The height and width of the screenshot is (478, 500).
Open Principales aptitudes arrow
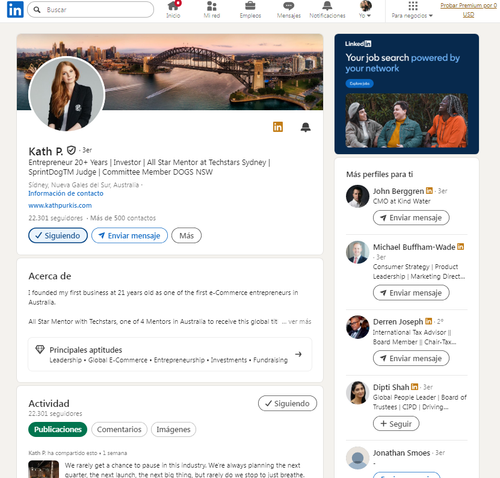pos(298,354)
